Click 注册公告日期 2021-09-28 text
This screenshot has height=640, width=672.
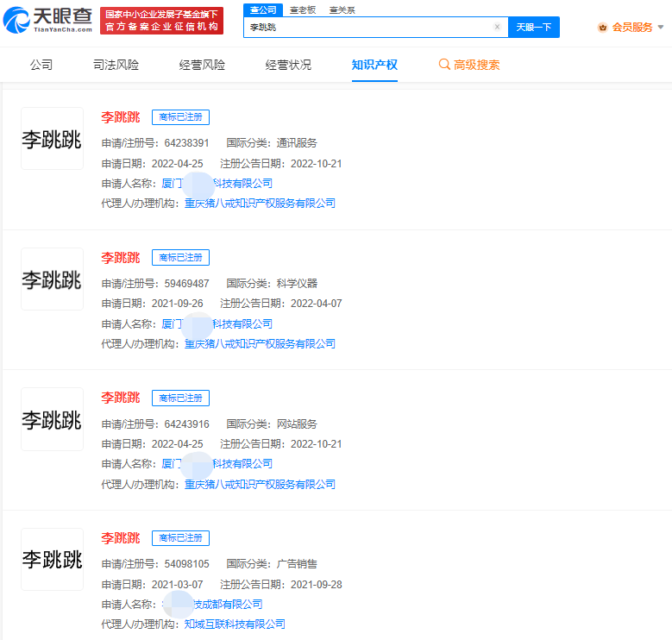click(x=280, y=584)
